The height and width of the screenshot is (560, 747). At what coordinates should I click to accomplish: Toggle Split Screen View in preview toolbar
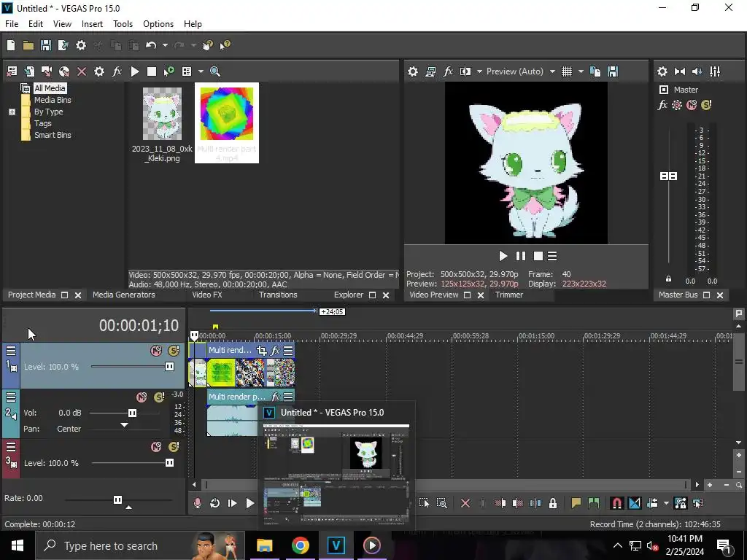pos(465,71)
